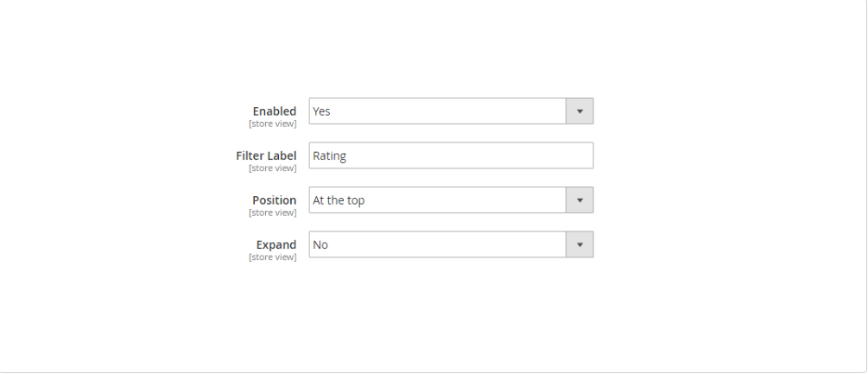This screenshot has width=868, height=374.
Task: Click the bold Position field label
Action: [274, 200]
